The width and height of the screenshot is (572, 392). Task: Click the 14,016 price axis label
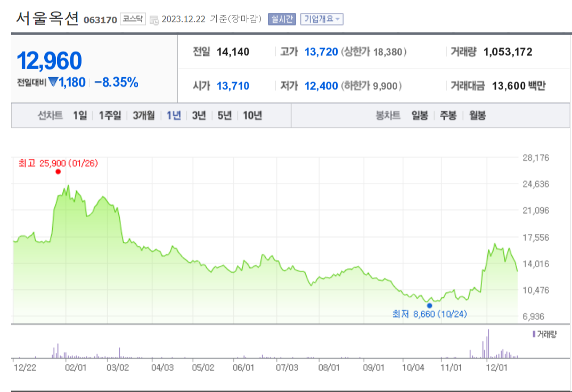536,264
